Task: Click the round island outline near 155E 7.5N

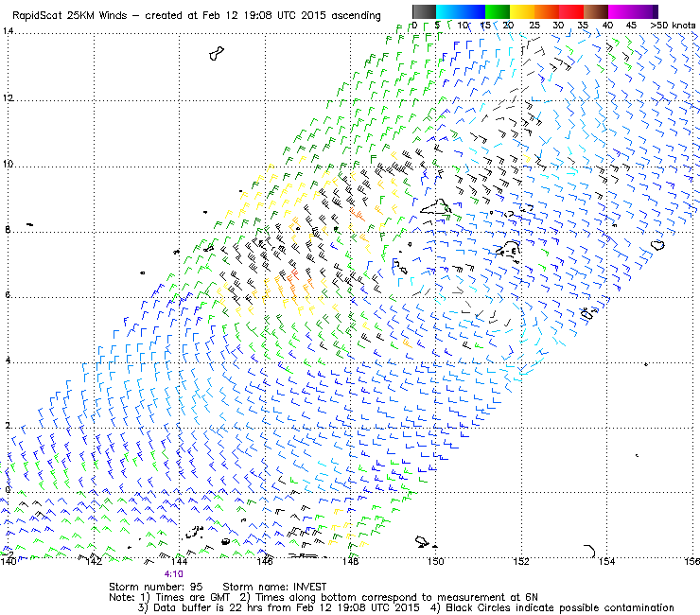Action: click(x=657, y=245)
